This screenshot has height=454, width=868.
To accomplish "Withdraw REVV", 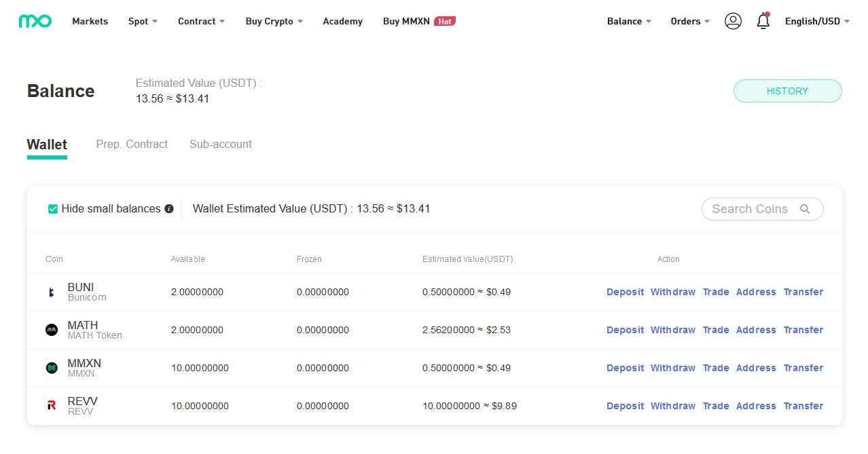I will [673, 406].
